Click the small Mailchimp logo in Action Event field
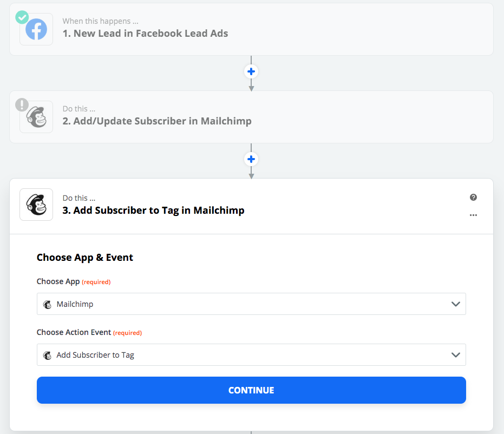Image resolution: width=504 pixels, height=434 pixels. 47,356
